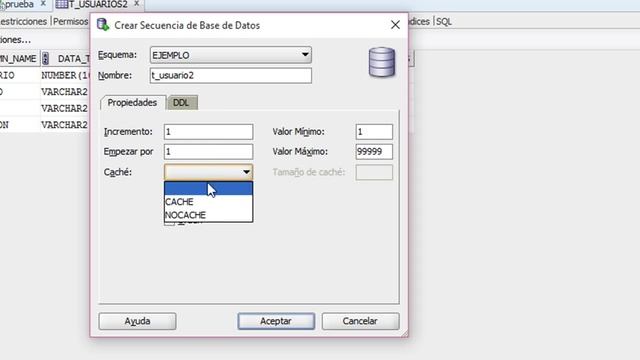Confirm with the Aceptar button

276,321
